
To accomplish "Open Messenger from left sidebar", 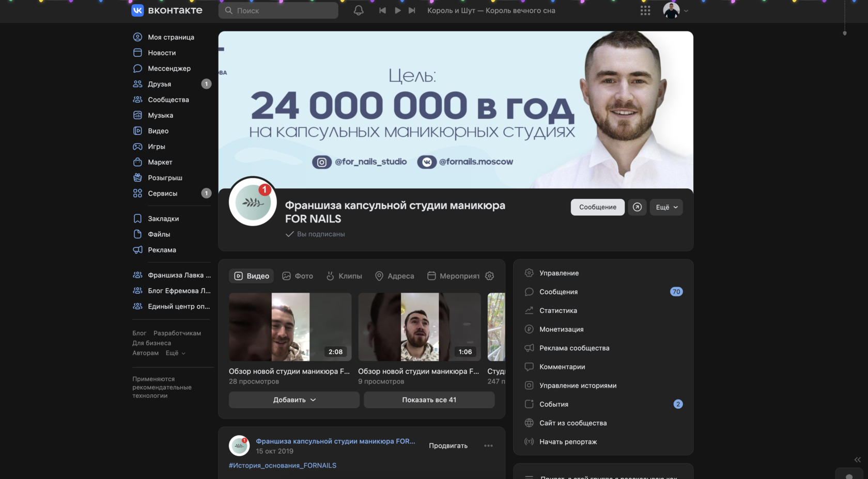I will tap(169, 68).
